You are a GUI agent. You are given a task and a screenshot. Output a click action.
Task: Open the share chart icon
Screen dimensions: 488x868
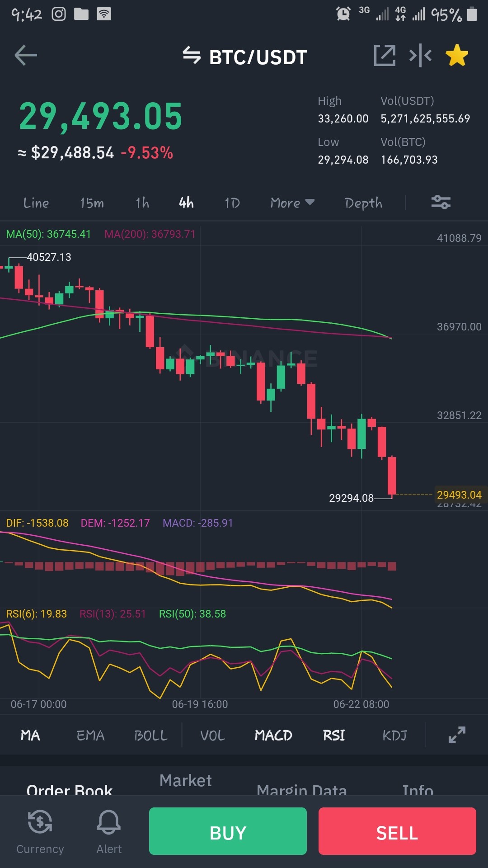tap(385, 56)
